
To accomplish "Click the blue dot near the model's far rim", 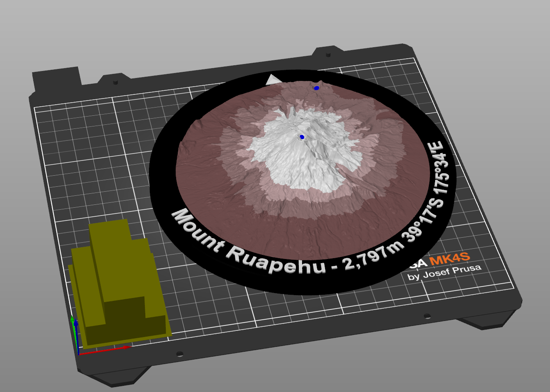I will click(x=316, y=88).
